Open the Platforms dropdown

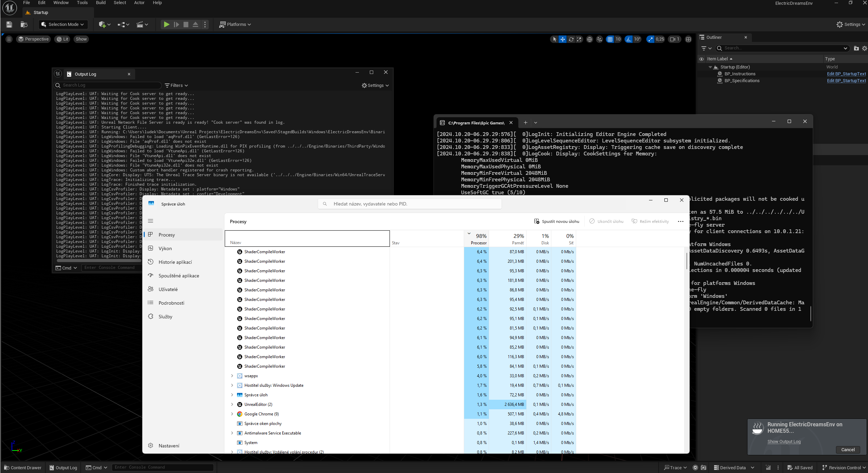point(235,25)
